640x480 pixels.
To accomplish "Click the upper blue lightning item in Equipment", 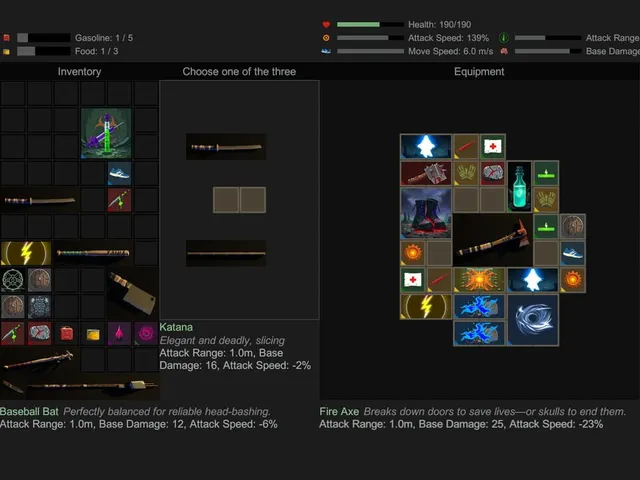I will pyautogui.click(x=479, y=307).
